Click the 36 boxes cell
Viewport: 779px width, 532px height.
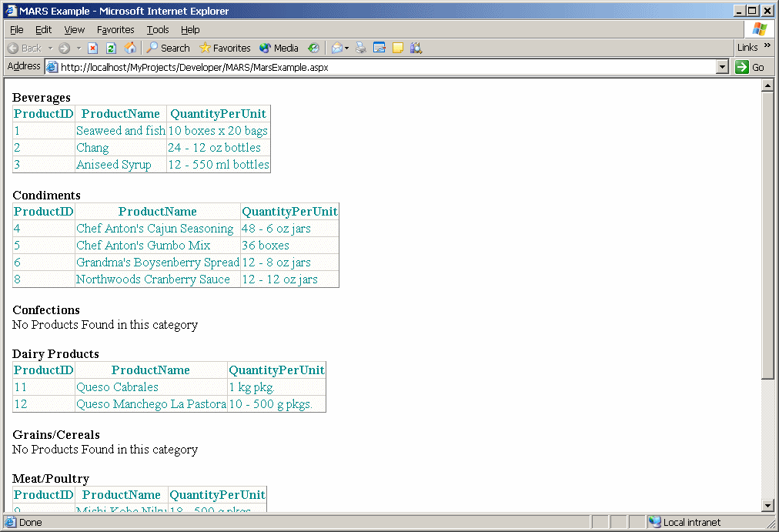289,246
